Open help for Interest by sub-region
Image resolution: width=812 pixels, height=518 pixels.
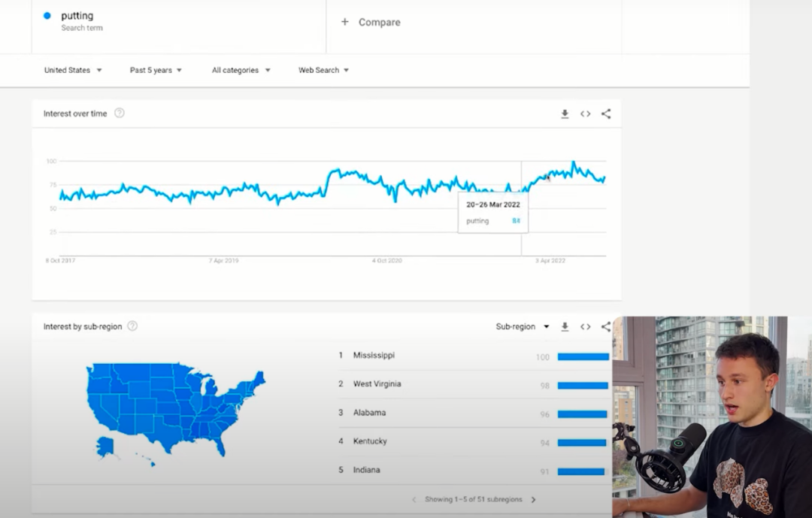click(132, 326)
